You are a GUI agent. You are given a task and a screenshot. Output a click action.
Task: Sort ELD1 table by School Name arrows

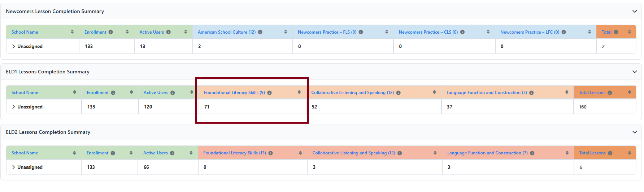[75, 92]
